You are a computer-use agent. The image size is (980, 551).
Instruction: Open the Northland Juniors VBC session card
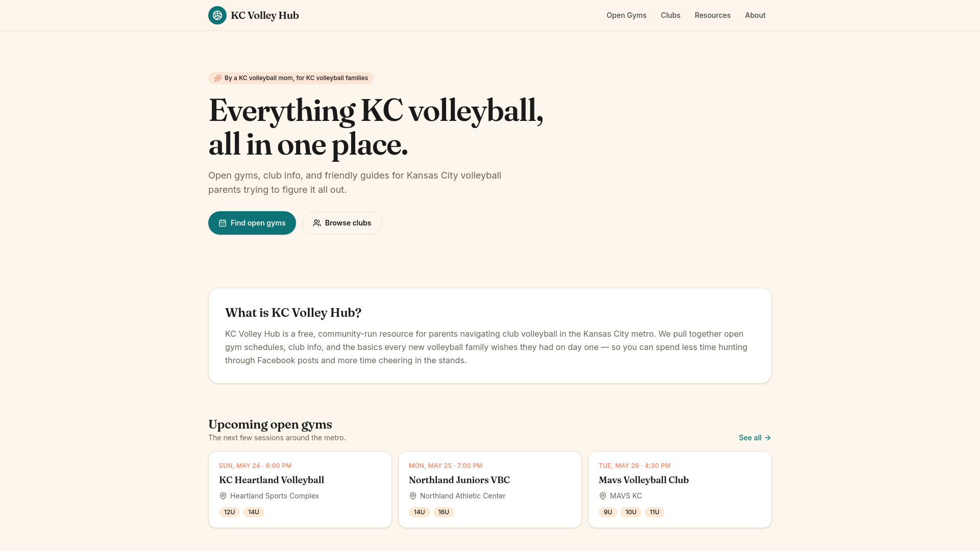pos(490,489)
